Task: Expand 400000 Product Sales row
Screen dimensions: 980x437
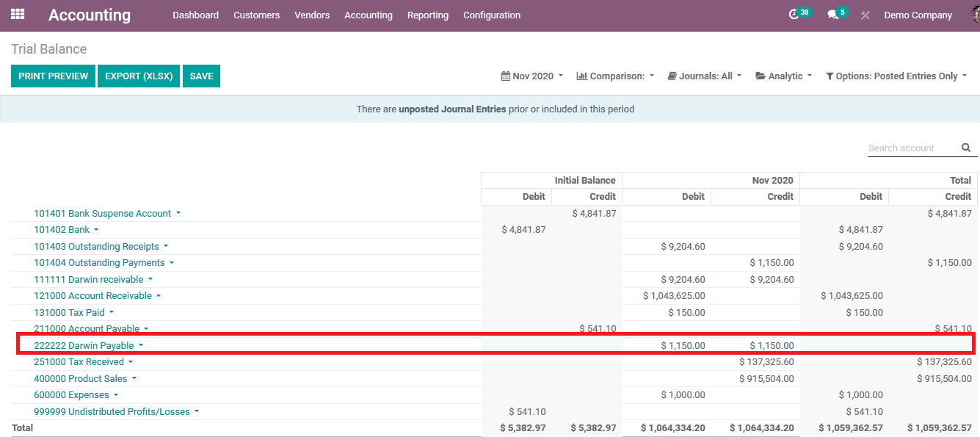Action: [85, 378]
